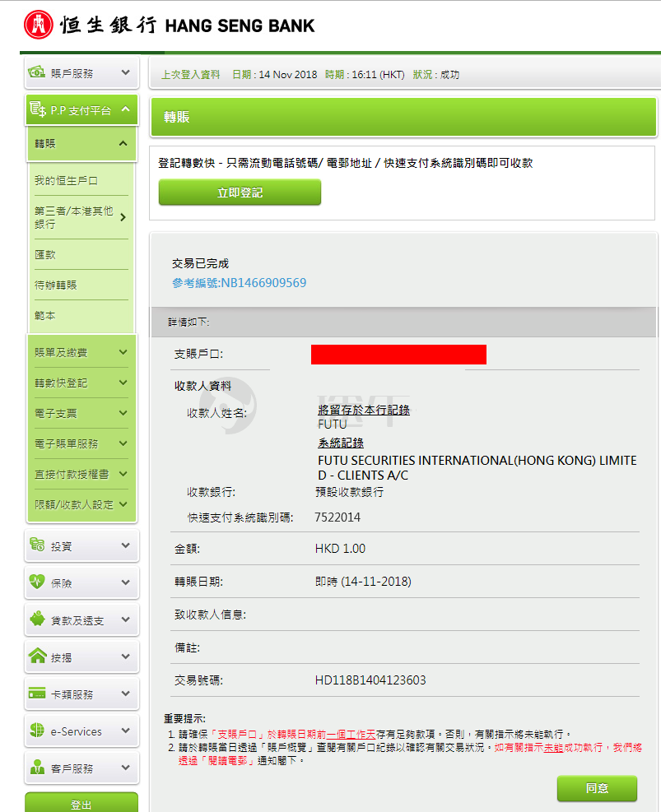The width and height of the screenshot is (661, 812).
Task: Expand the 按揭 menu chevron
Action: [x=125, y=657]
